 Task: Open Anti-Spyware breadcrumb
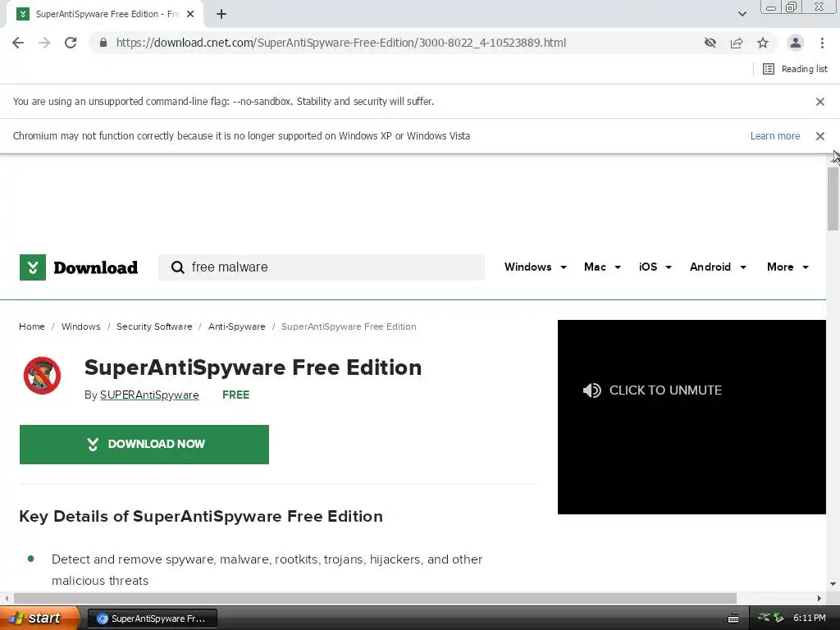[x=237, y=326]
